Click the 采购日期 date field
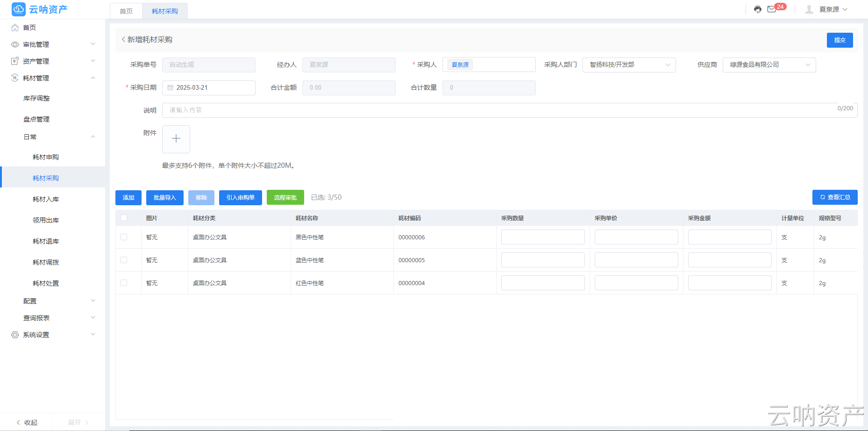This screenshot has width=868, height=431. click(209, 88)
